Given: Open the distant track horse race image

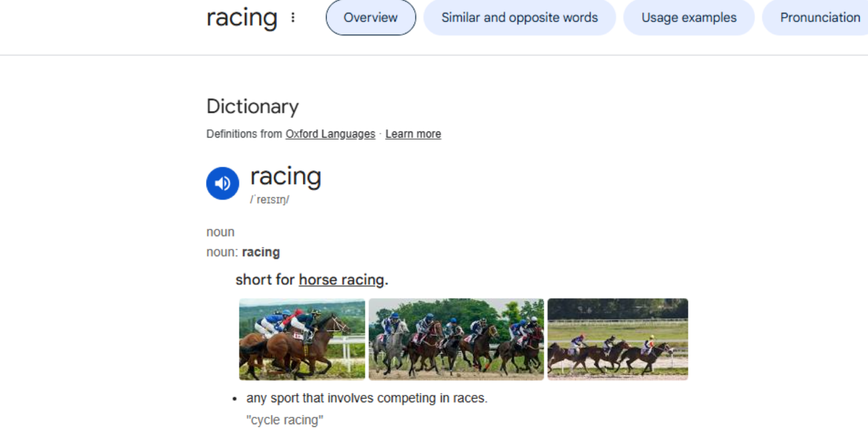Looking at the screenshot, I should pyautogui.click(x=618, y=339).
